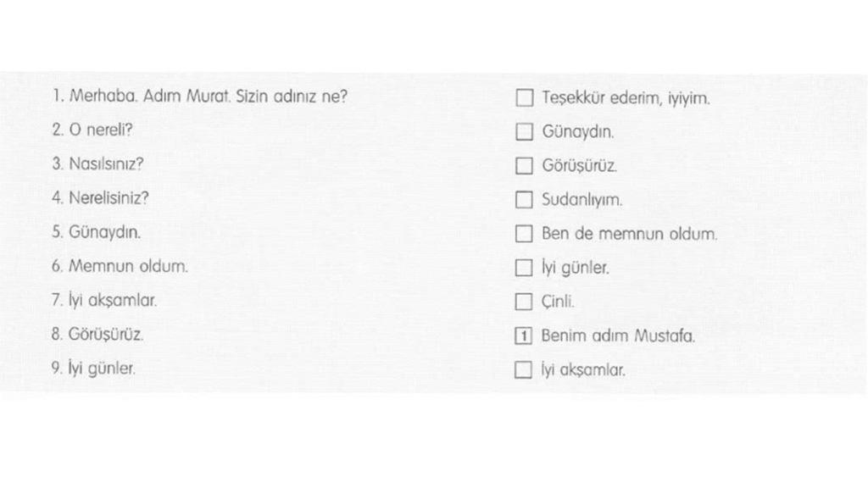Screen dimensions: 868x488
Task: Tick the checkbox next to "Günaydın." answer
Action: pos(525,132)
